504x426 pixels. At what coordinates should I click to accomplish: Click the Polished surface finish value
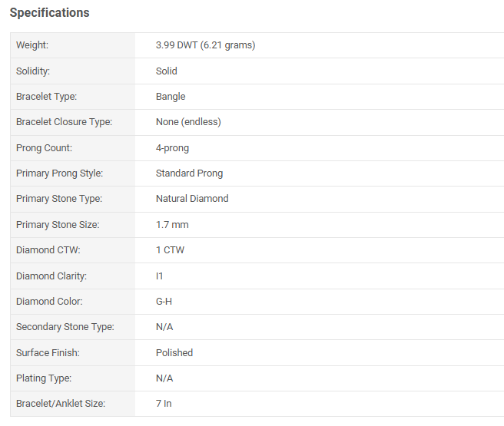point(174,353)
